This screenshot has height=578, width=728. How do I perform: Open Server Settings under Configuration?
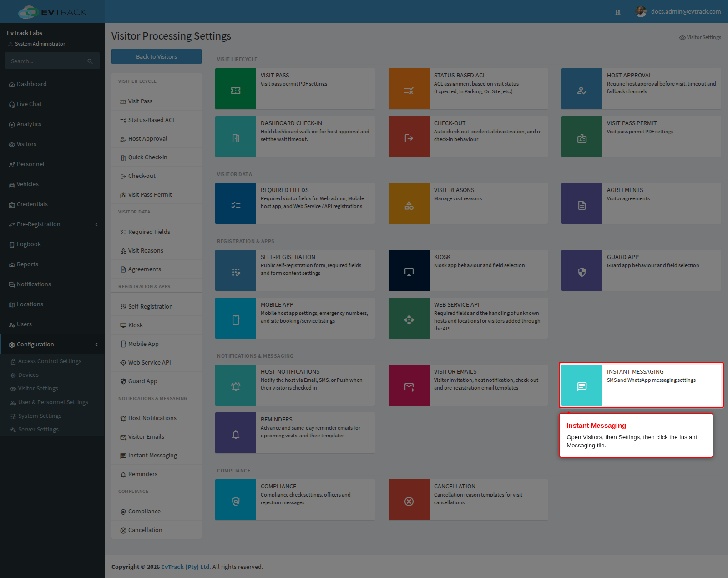[52, 430]
